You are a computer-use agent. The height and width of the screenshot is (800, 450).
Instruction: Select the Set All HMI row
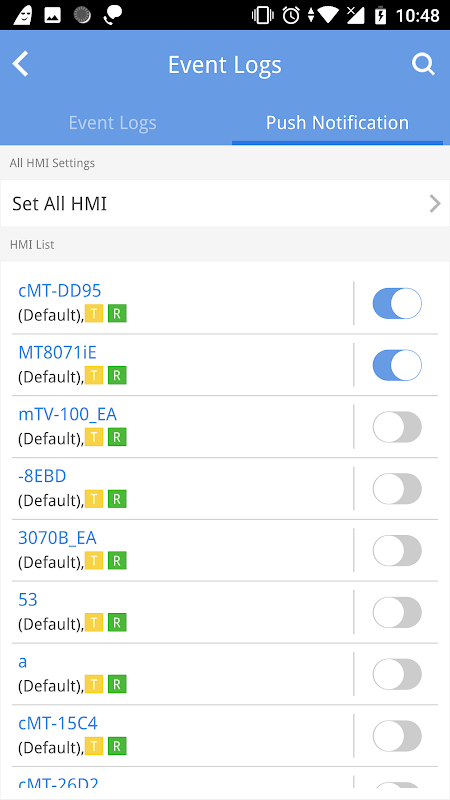225,204
